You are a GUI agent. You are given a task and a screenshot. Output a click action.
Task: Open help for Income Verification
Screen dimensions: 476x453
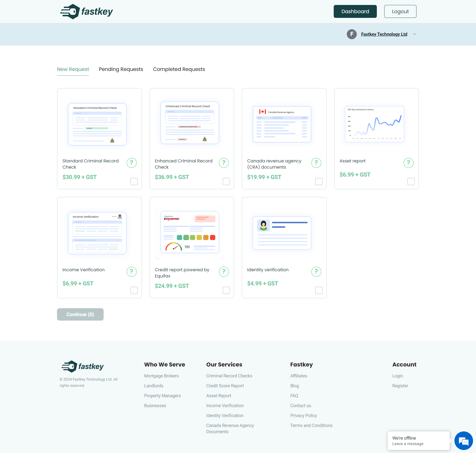point(132,272)
